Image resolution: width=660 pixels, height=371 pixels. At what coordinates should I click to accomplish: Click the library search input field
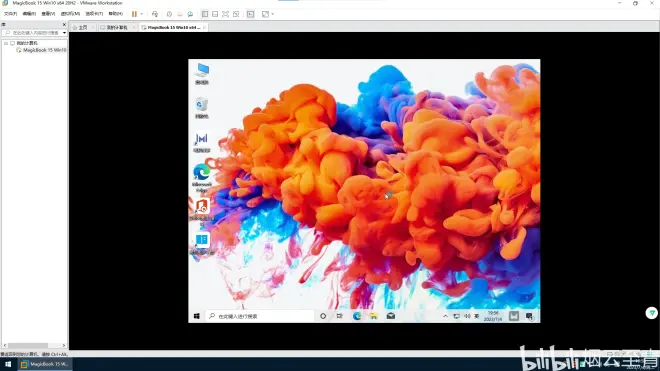(x=35, y=32)
